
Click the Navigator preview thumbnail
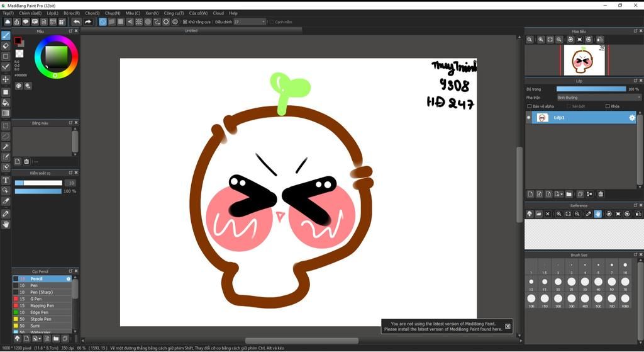pyautogui.click(x=584, y=60)
